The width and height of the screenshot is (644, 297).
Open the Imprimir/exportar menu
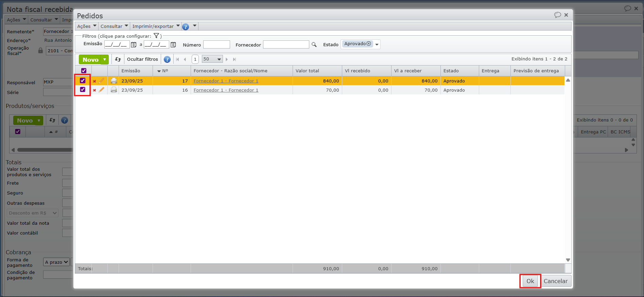pos(156,26)
